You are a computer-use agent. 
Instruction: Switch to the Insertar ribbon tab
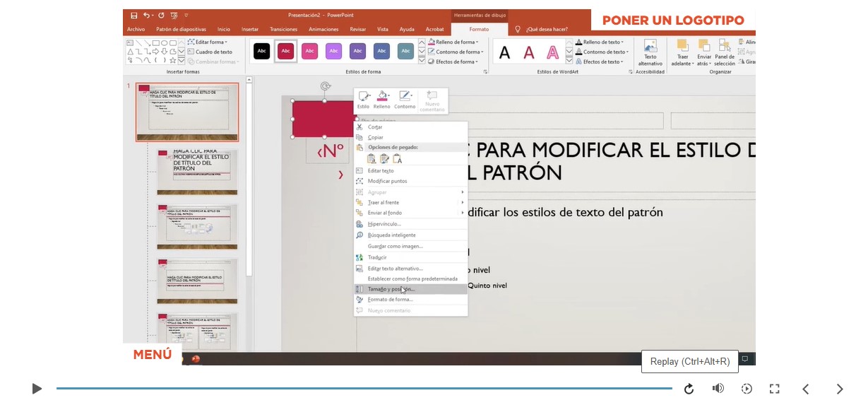click(249, 29)
